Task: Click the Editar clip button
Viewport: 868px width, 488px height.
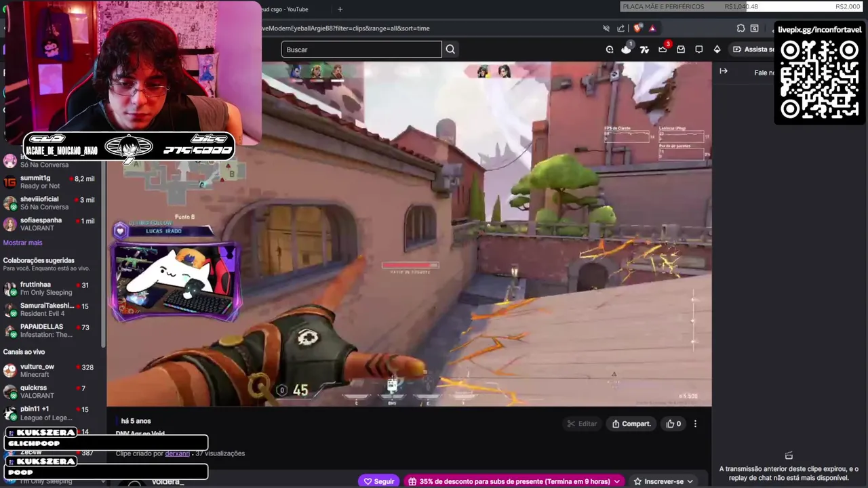Action: pos(582,424)
